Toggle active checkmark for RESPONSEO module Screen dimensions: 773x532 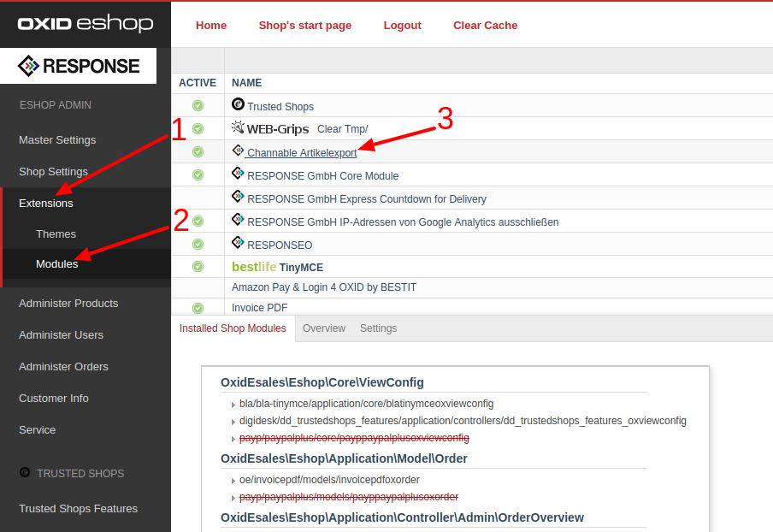click(x=198, y=244)
